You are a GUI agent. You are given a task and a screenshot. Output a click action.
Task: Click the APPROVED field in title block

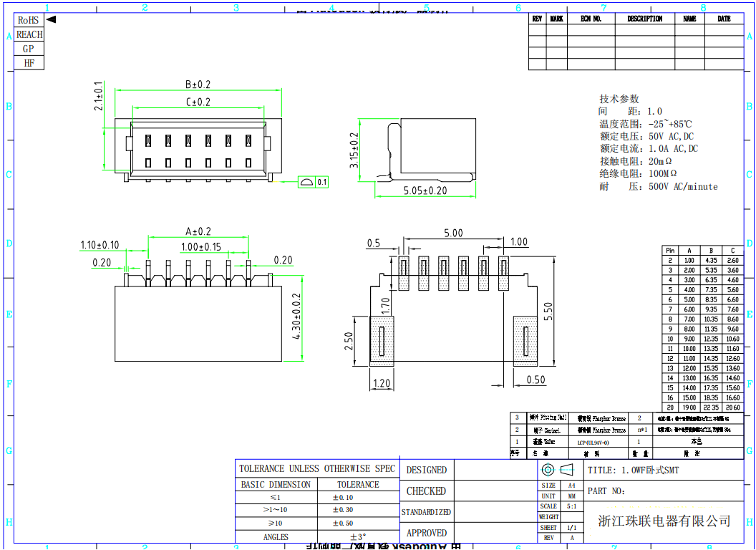coord(427,533)
